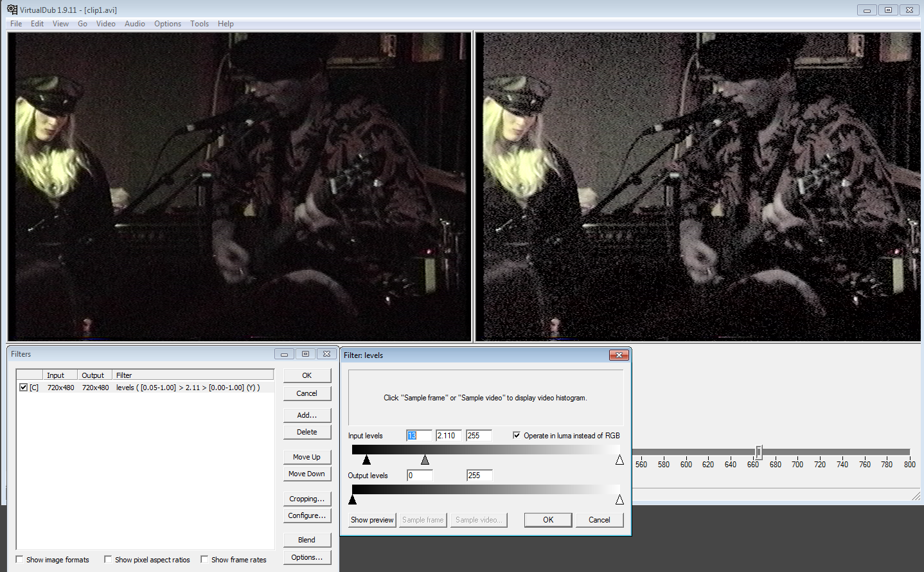
Task: Click the input levels black point field
Action: click(419, 436)
